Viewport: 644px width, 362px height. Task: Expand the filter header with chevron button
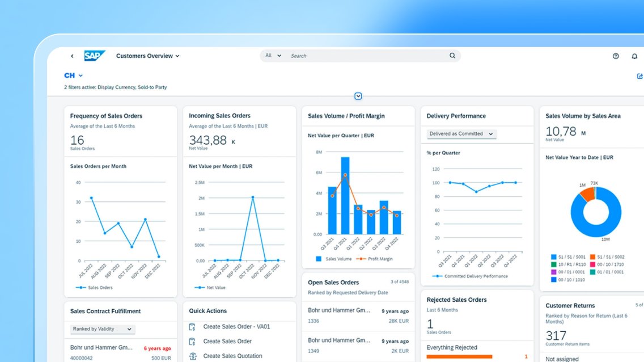click(x=358, y=96)
